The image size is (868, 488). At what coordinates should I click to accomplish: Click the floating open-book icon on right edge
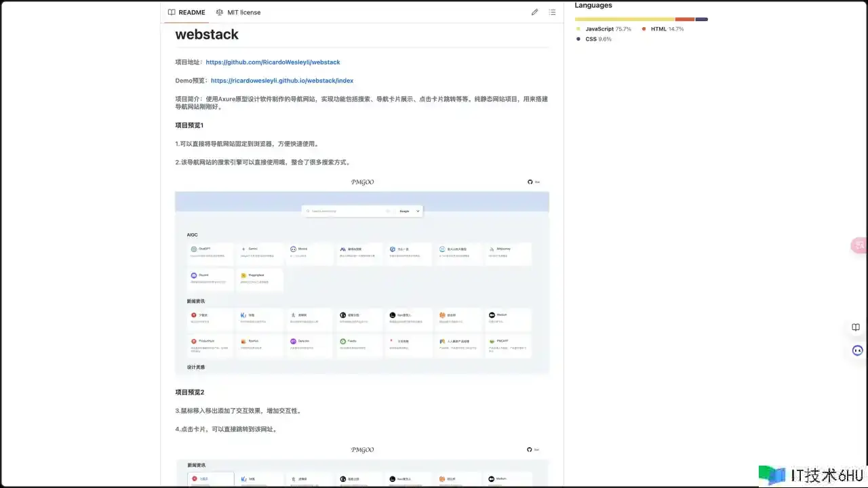856,327
